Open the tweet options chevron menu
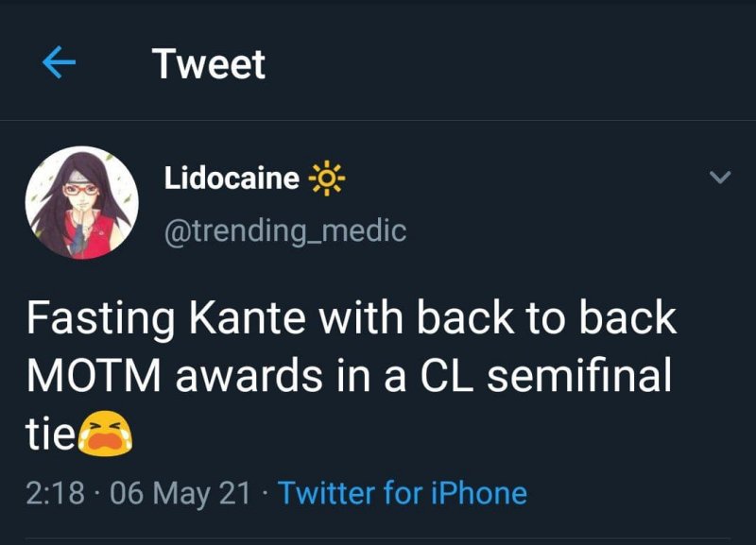Viewport: 756px width, 545px height. coord(720,178)
